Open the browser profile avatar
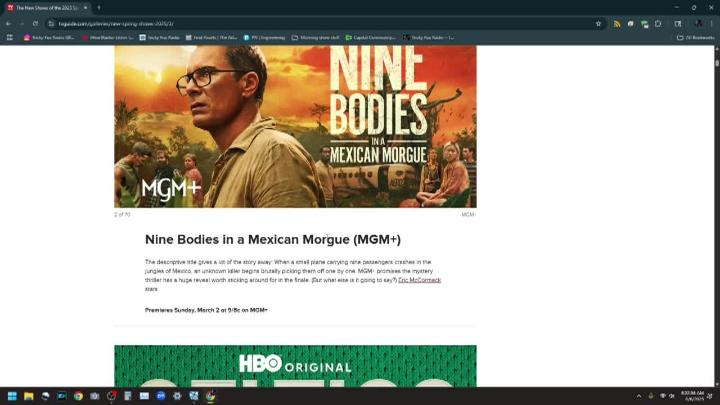Viewport: 720px width, 405px height. click(x=698, y=23)
